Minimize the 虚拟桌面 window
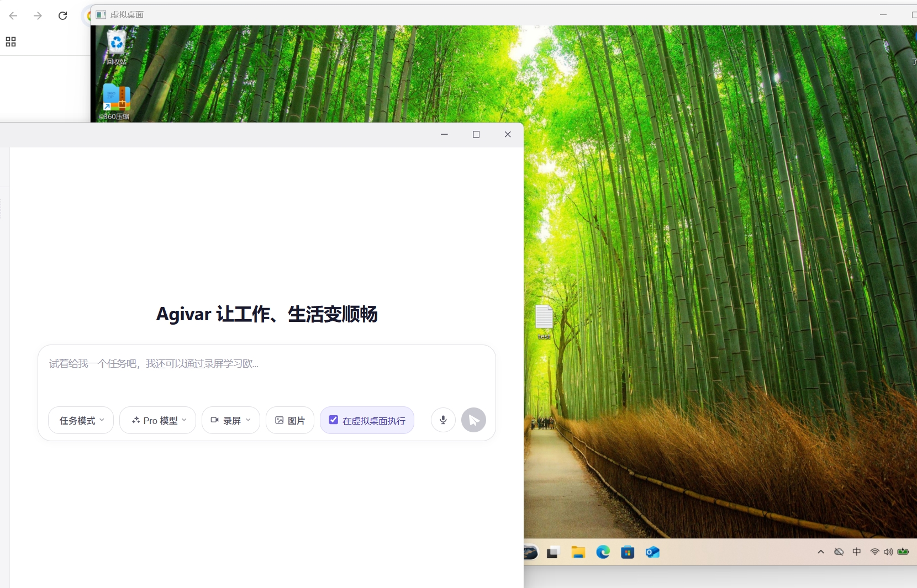This screenshot has width=917, height=588. coord(883,15)
